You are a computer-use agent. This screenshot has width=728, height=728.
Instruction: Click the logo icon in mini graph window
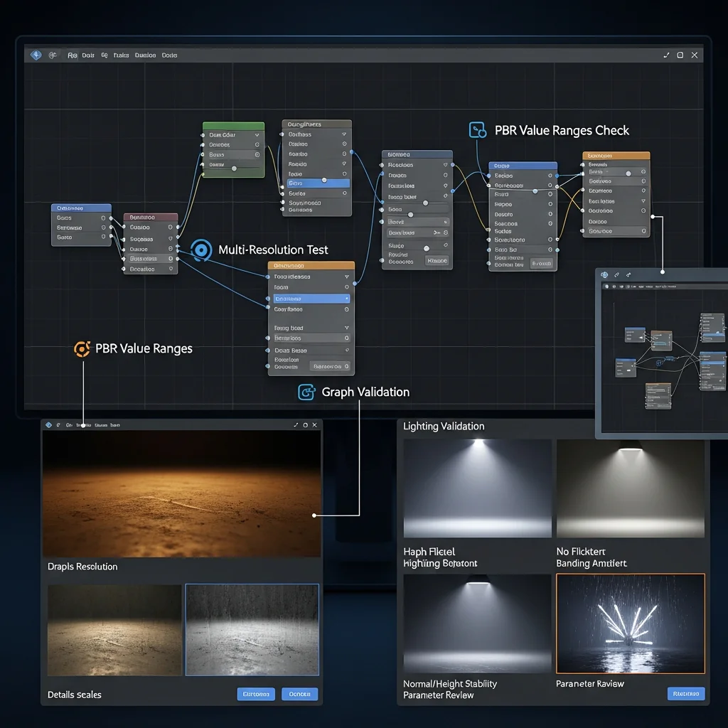point(604,274)
